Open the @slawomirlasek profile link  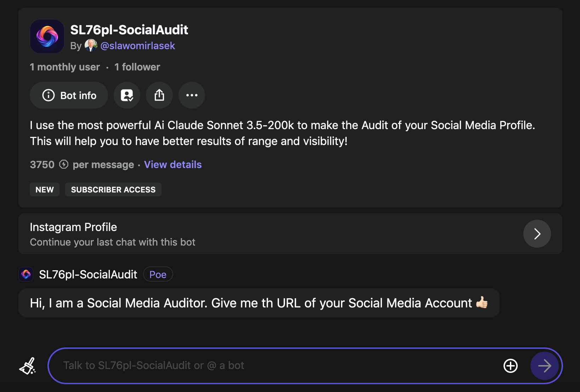point(138,46)
